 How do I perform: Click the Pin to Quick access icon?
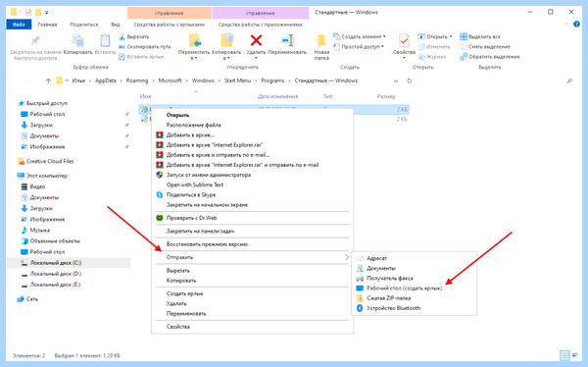(35, 40)
